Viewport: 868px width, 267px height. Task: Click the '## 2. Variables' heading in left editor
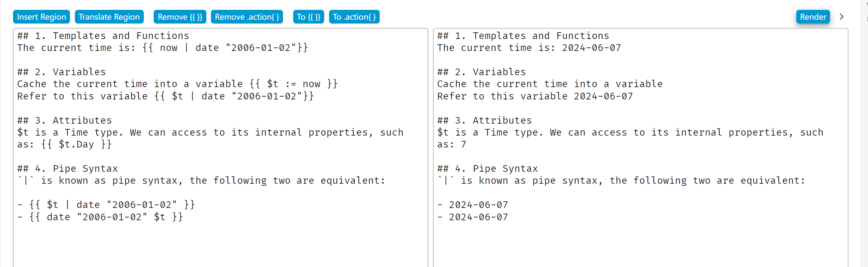pyautogui.click(x=62, y=72)
